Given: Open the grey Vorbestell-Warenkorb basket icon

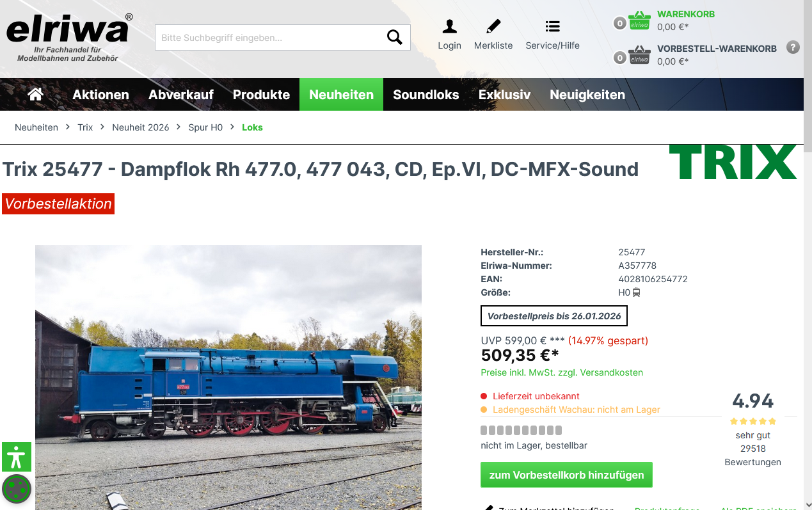Looking at the screenshot, I should 639,55.
